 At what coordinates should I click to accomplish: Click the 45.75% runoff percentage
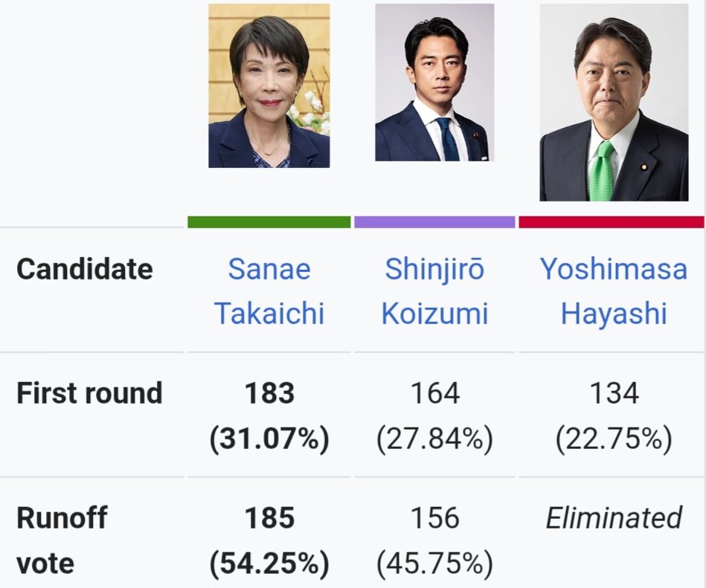coord(434,563)
